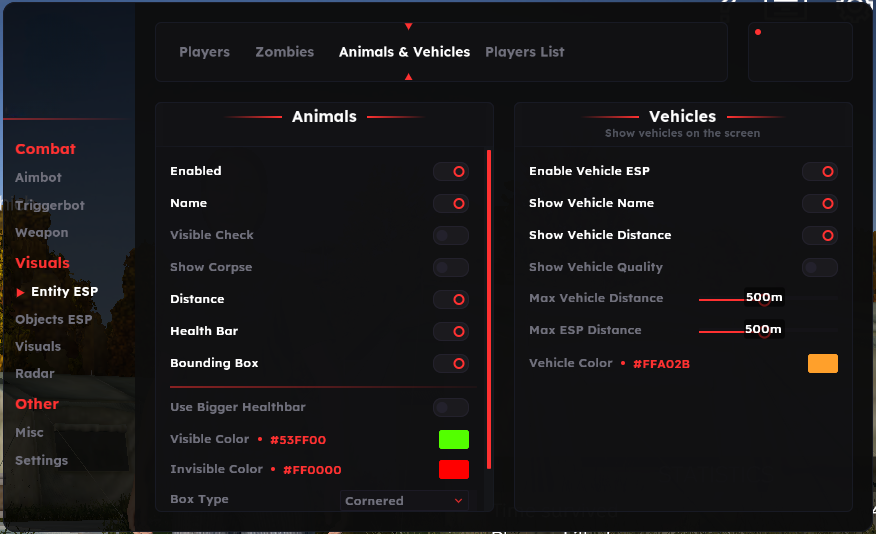876x534 pixels.
Task: Click the red arrow above the tab bar
Action: (408, 27)
